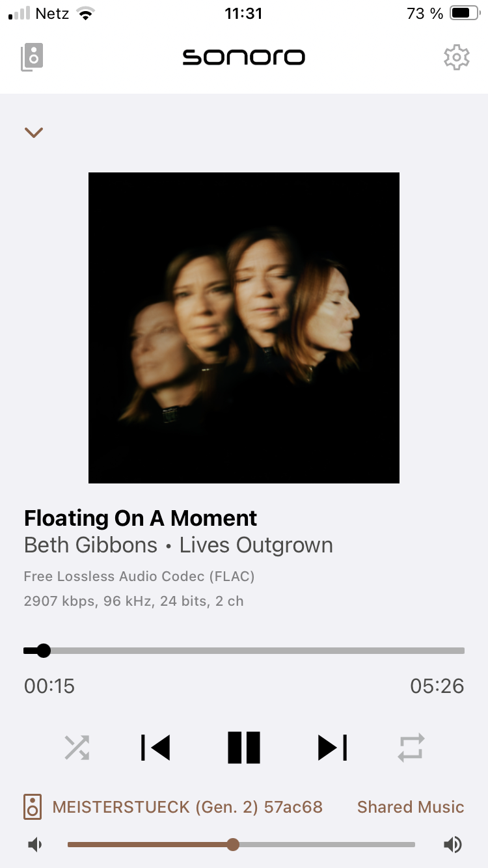The image size is (488, 868).
Task: Tap the Lives Outgrown album cover
Action: coord(244,328)
